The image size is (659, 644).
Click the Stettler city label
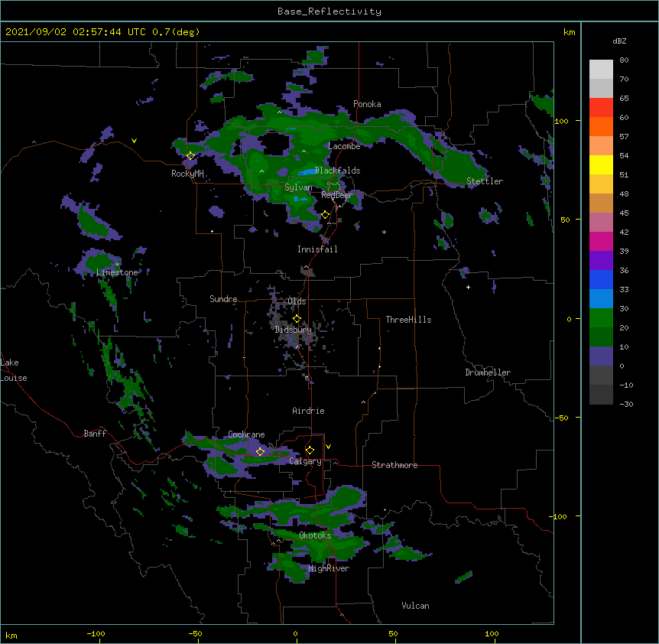(x=485, y=181)
